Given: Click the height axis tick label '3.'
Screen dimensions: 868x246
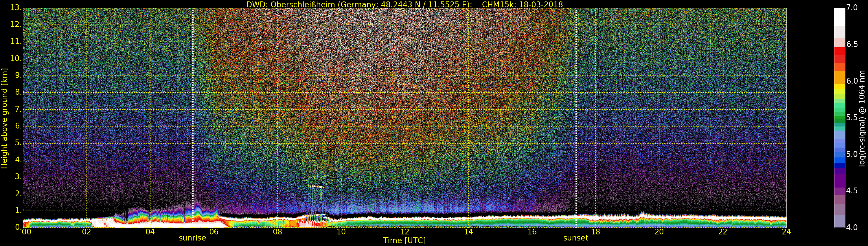Looking at the screenshot, I should coord(18,176).
